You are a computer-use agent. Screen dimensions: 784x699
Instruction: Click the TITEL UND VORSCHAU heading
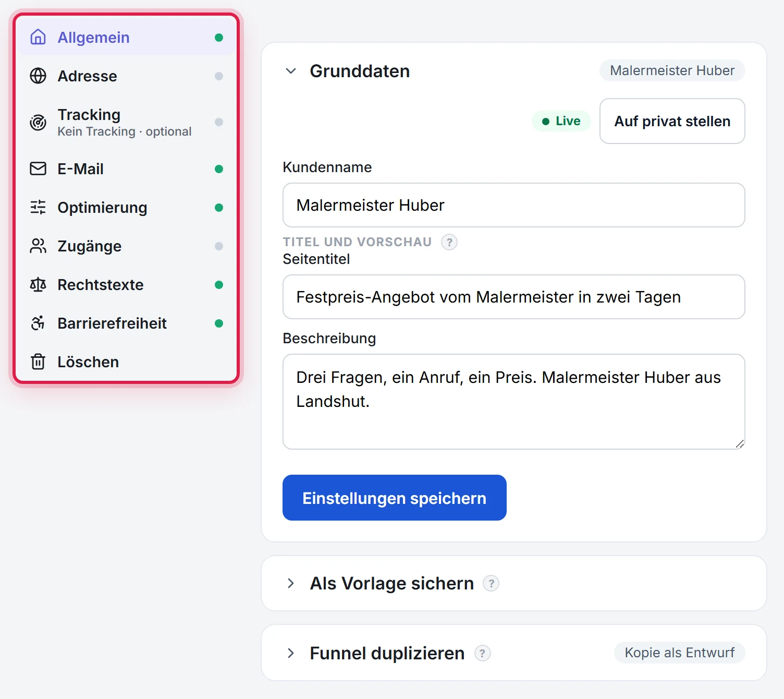(x=358, y=242)
